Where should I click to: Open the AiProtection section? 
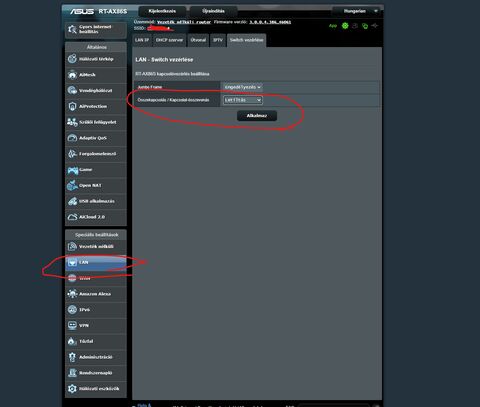click(96, 106)
